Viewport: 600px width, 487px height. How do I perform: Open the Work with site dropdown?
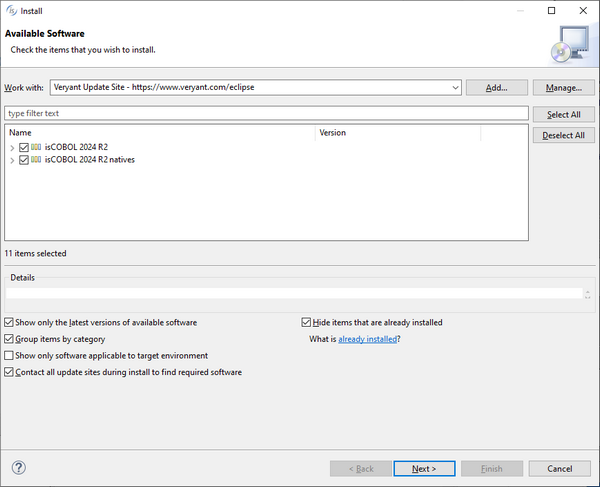[x=455, y=88]
